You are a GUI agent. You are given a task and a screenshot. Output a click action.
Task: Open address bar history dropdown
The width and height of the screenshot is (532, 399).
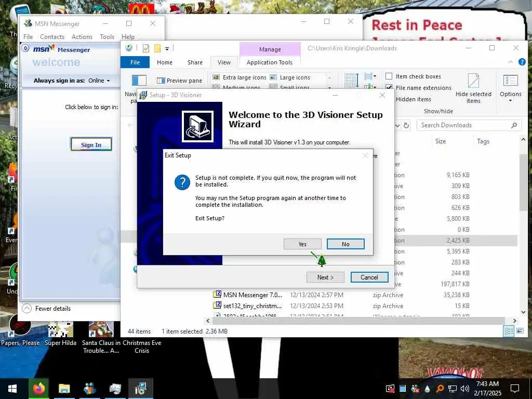[x=397, y=126]
